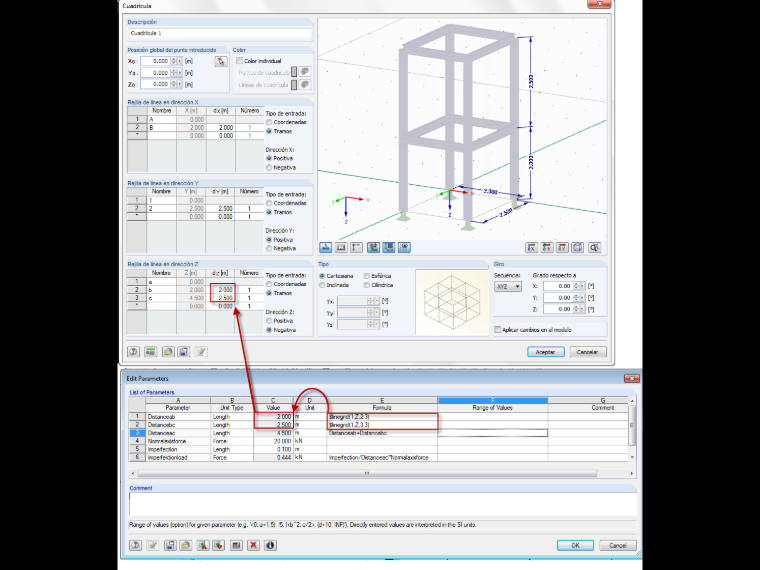Click the save diskette icon in Edit Parameters

(x=170, y=545)
